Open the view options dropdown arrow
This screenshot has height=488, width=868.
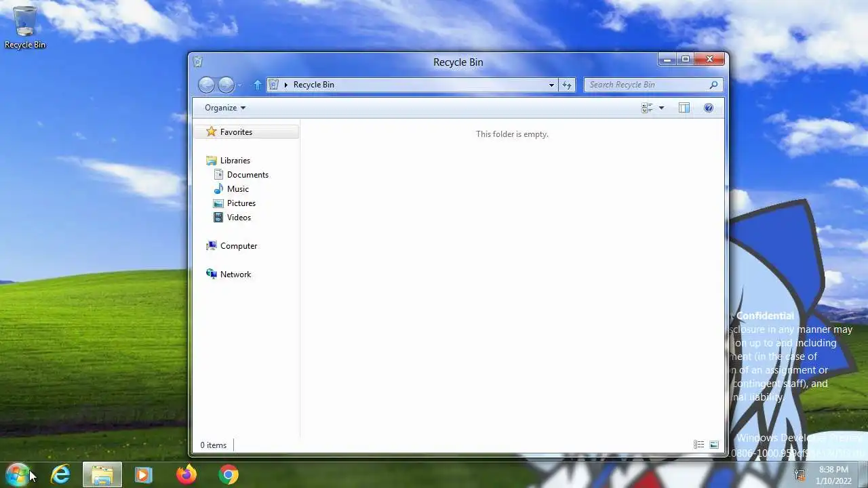[662, 108]
